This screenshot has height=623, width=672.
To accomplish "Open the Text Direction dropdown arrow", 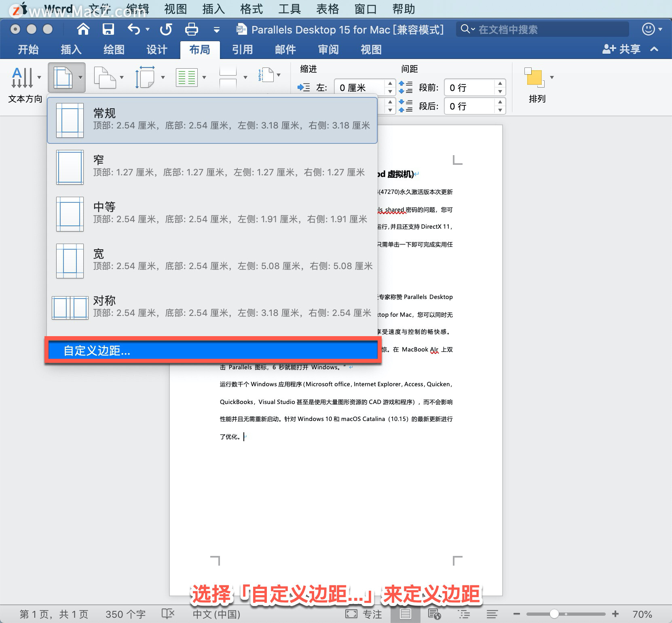I will 39,77.
